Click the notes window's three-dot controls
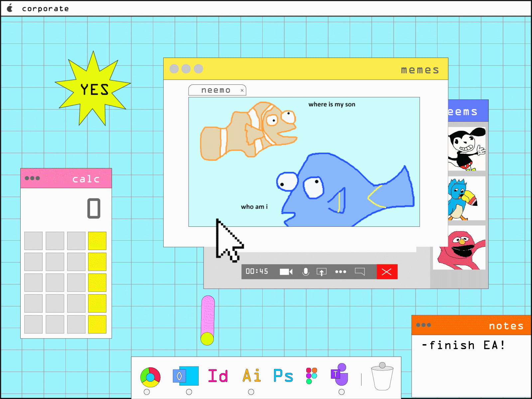Image resolution: width=532 pixels, height=399 pixels. click(x=423, y=325)
